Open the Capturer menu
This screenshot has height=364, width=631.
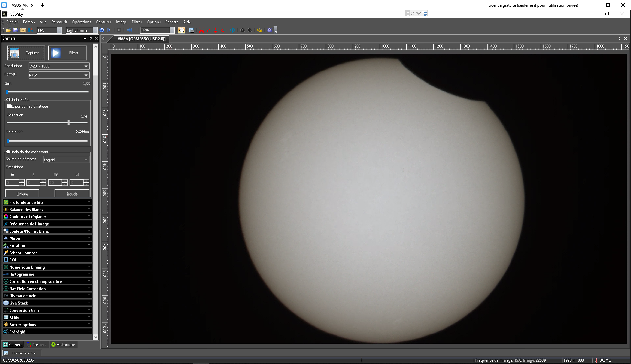pyautogui.click(x=103, y=22)
